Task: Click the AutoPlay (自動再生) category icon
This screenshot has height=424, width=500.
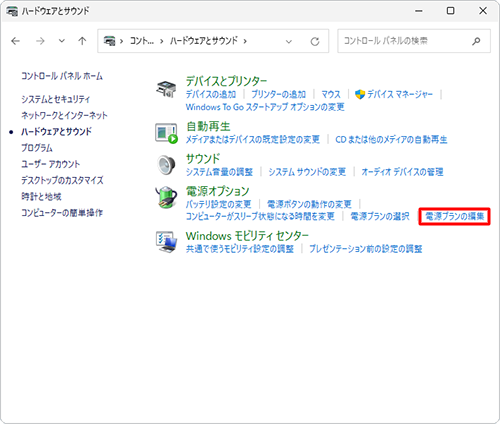Action: click(166, 133)
